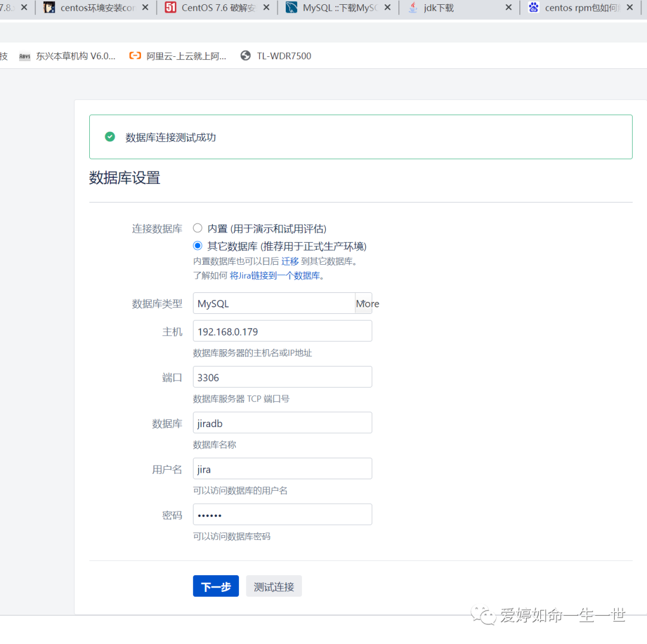The width and height of the screenshot is (647, 644).
Task: Open the MySQL database type dropdown
Action: [282, 303]
